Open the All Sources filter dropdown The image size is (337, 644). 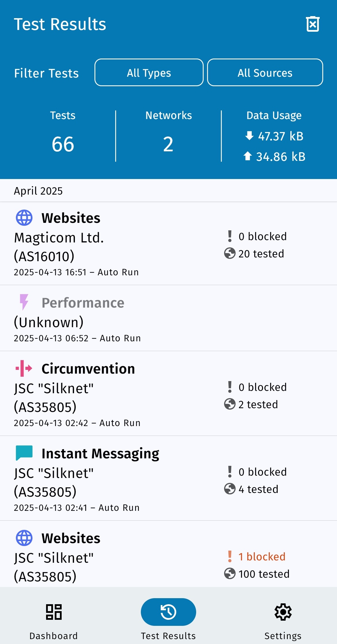[x=265, y=73]
